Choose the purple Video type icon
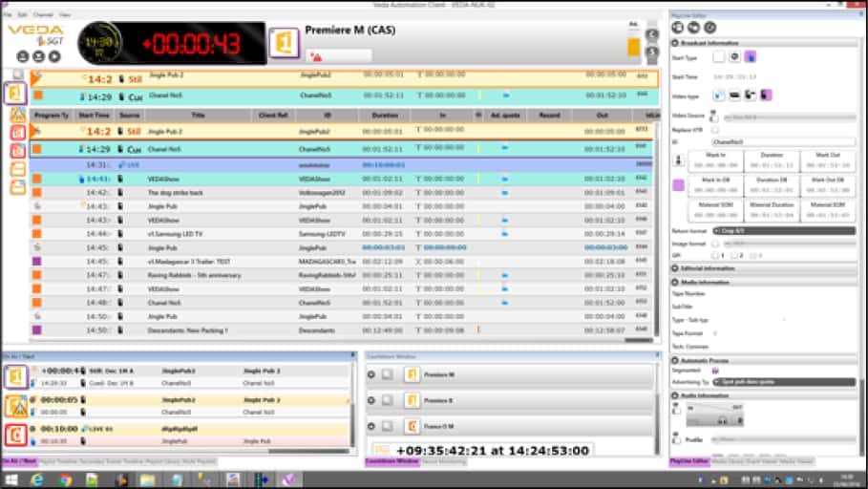The image size is (868, 489). (x=766, y=96)
